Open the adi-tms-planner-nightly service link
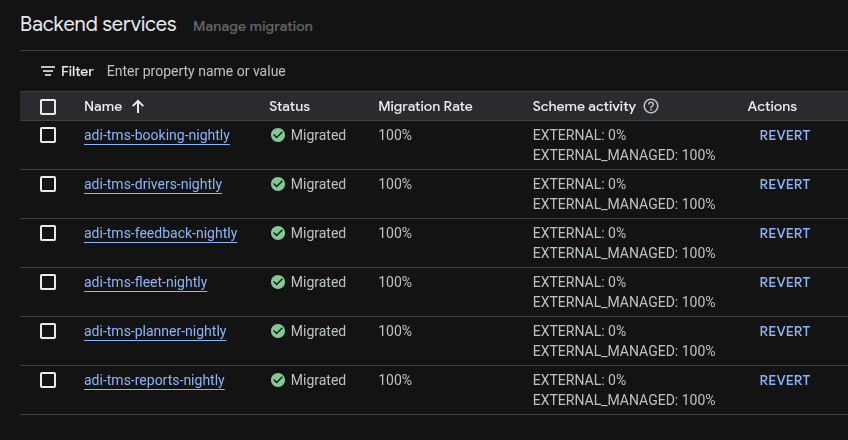The image size is (848, 440). (x=155, y=331)
